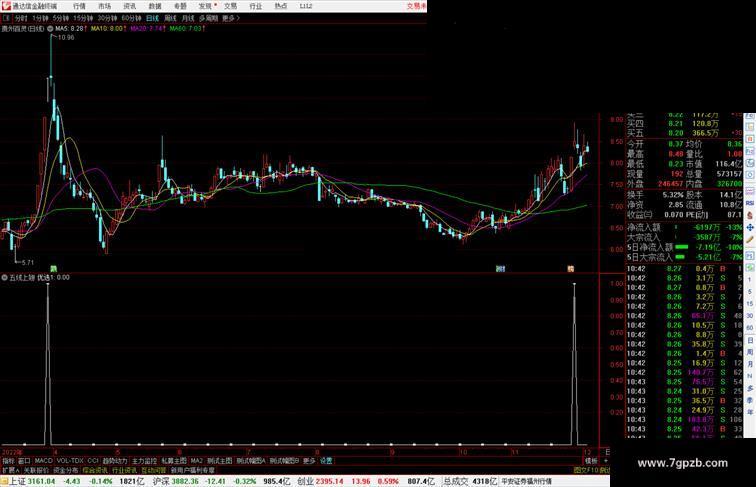
Task: Click the 上证 index in status bar
Action: [x=17, y=482]
